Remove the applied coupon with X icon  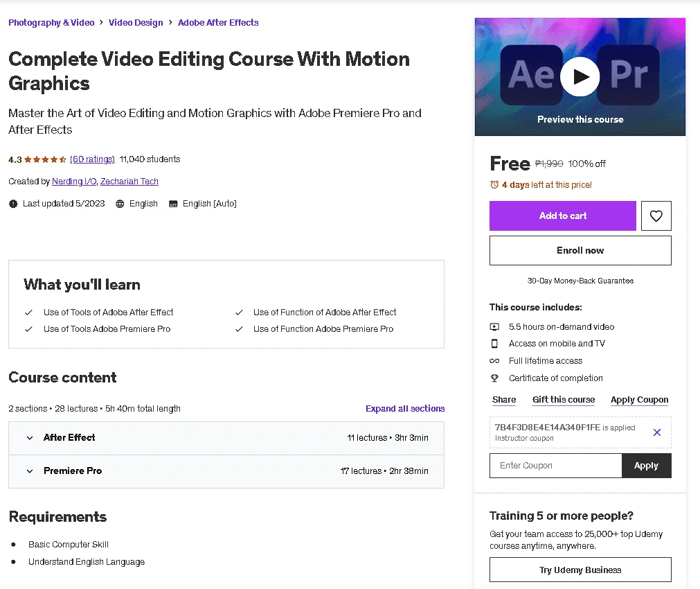tap(656, 432)
